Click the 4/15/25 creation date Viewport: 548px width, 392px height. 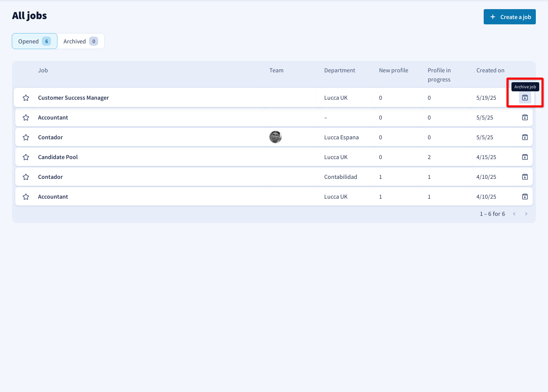pyautogui.click(x=486, y=157)
